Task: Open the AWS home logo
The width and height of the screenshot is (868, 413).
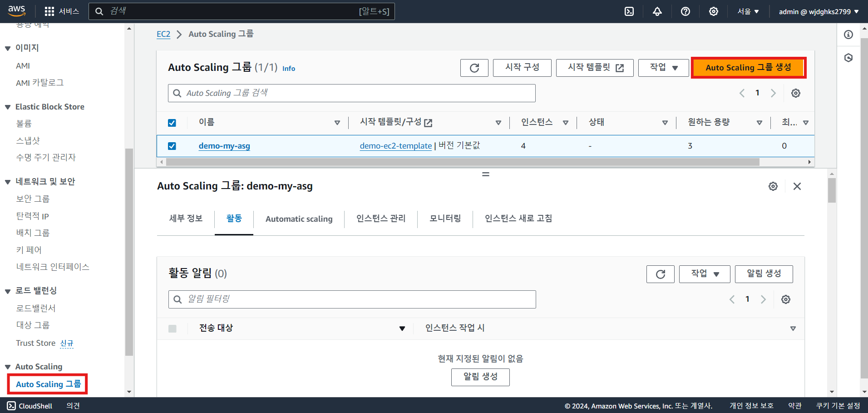Action: coord(16,11)
